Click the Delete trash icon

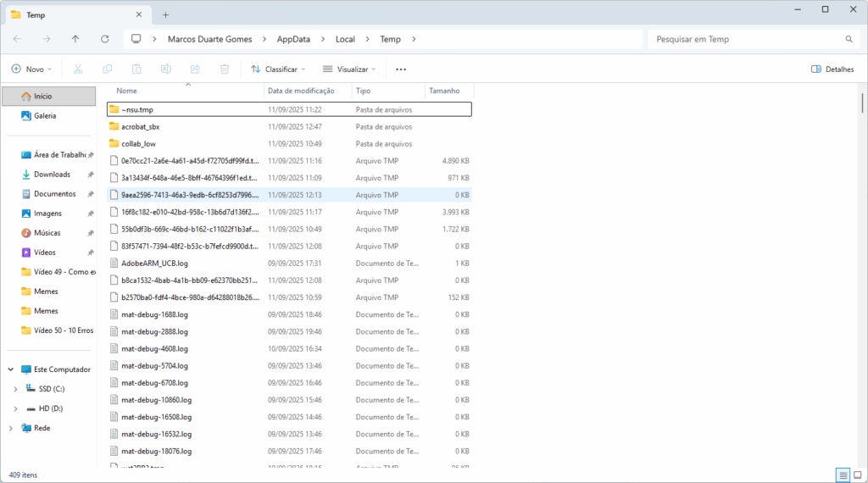click(x=225, y=69)
